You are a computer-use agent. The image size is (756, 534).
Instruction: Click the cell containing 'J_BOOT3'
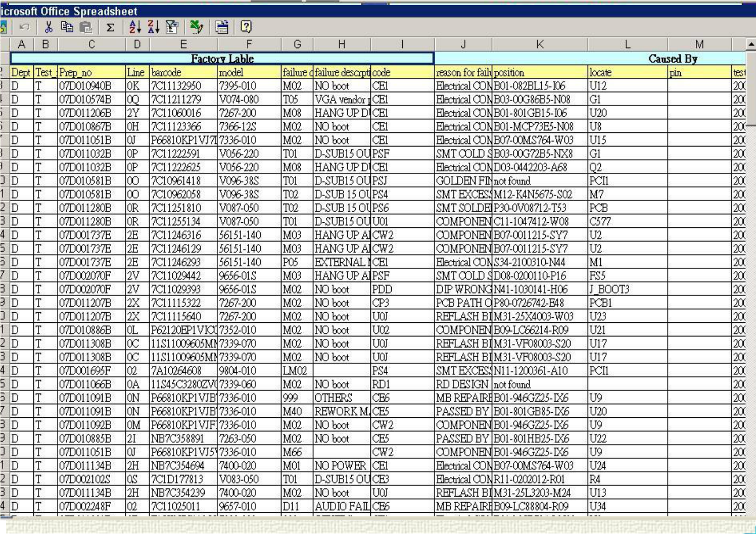pyautogui.click(x=627, y=289)
